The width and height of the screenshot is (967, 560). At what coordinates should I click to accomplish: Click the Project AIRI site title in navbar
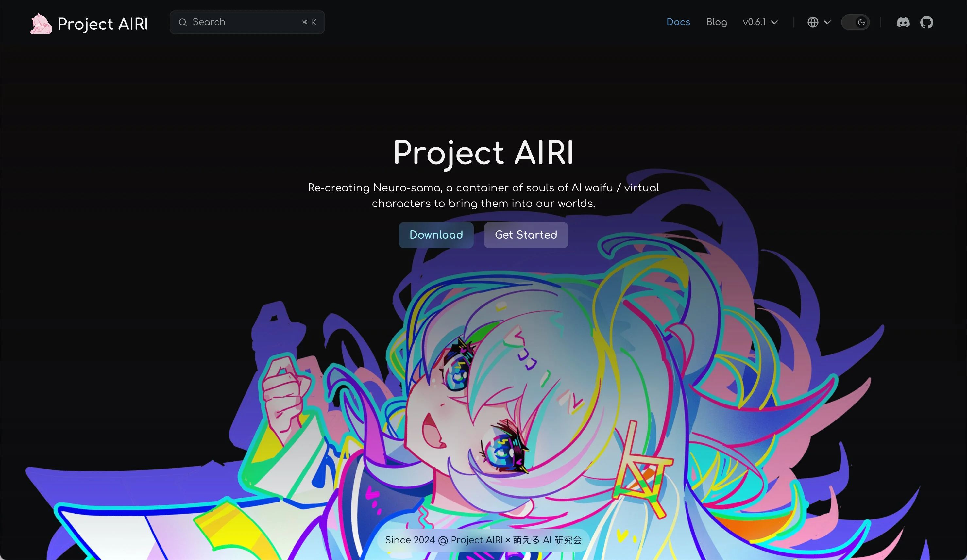point(102,24)
